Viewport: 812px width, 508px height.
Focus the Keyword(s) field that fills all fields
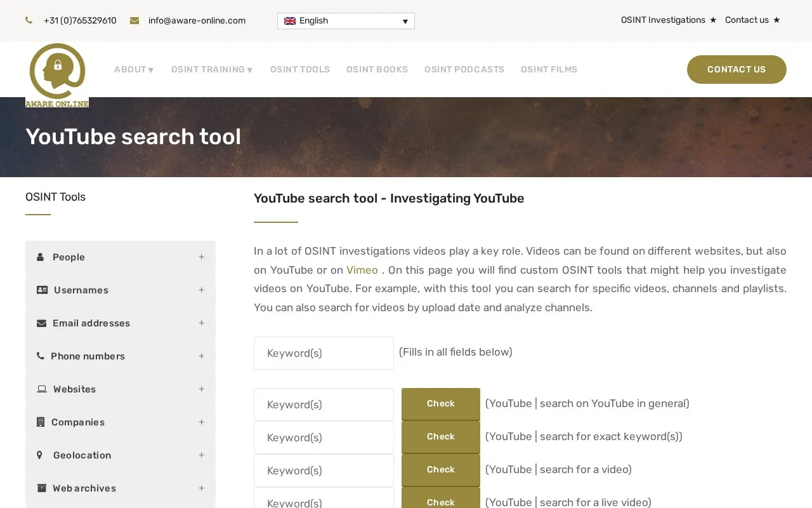(324, 353)
